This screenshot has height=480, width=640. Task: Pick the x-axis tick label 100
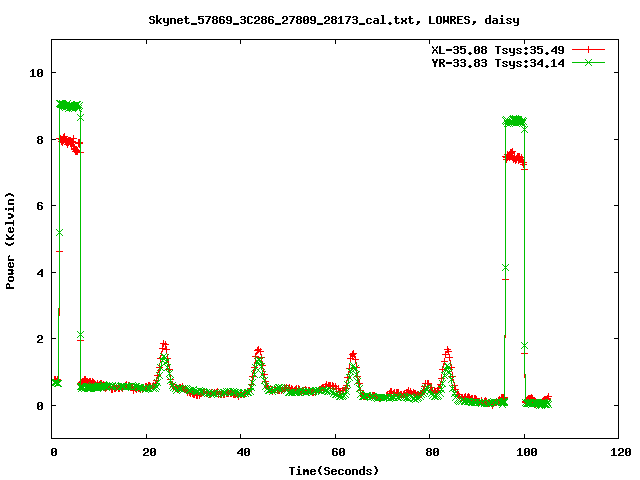[x=524, y=451]
